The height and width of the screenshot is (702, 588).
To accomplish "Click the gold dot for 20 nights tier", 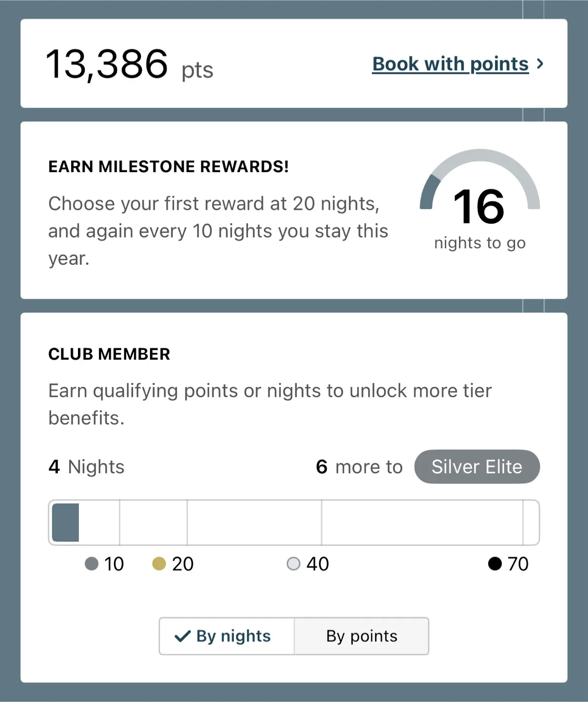I will pos(159,564).
